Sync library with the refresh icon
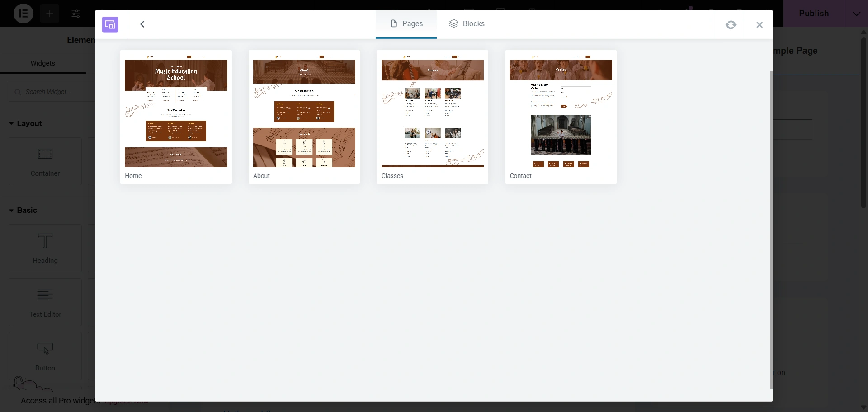This screenshot has height=412, width=868. pyautogui.click(x=731, y=25)
